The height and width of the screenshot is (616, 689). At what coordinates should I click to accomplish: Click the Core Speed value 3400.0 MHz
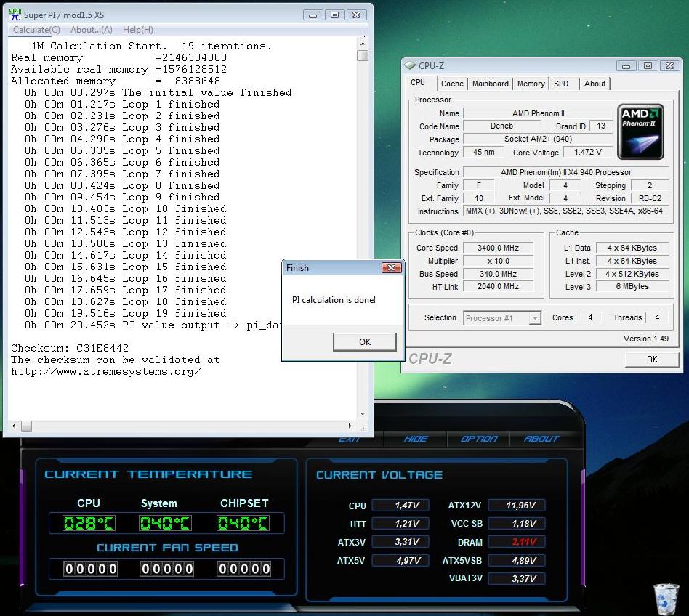click(x=499, y=248)
